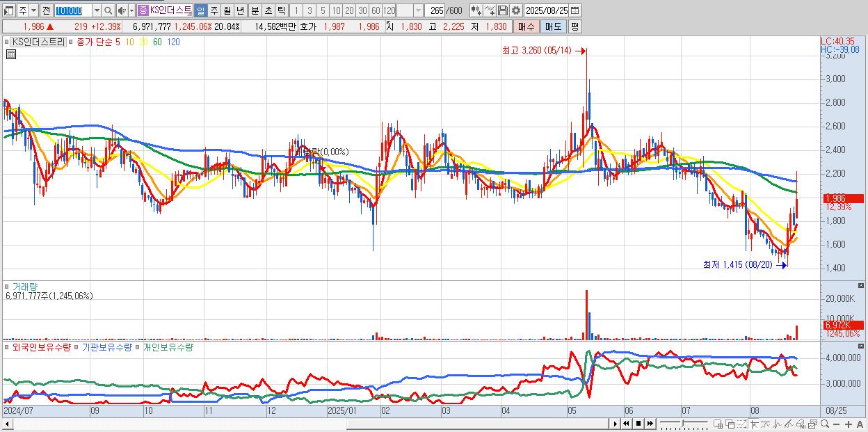Click the letter A text tool icon
This screenshot has height=432, width=868.
[860, 424]
